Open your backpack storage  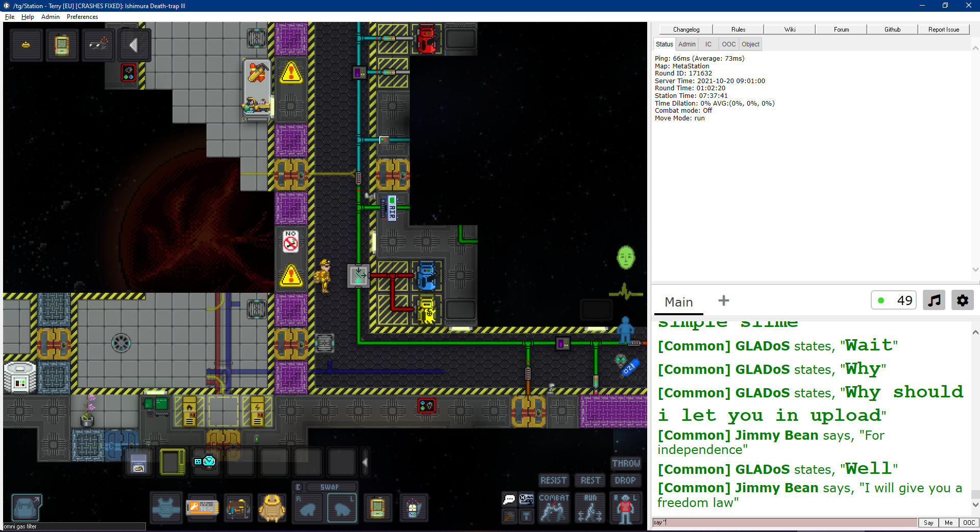click(x=27, y=506)
